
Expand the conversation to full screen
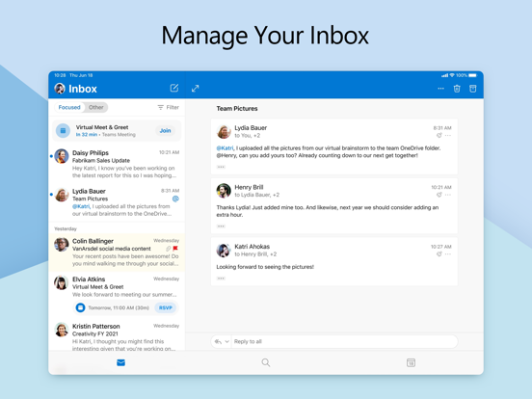coord(195,89)
